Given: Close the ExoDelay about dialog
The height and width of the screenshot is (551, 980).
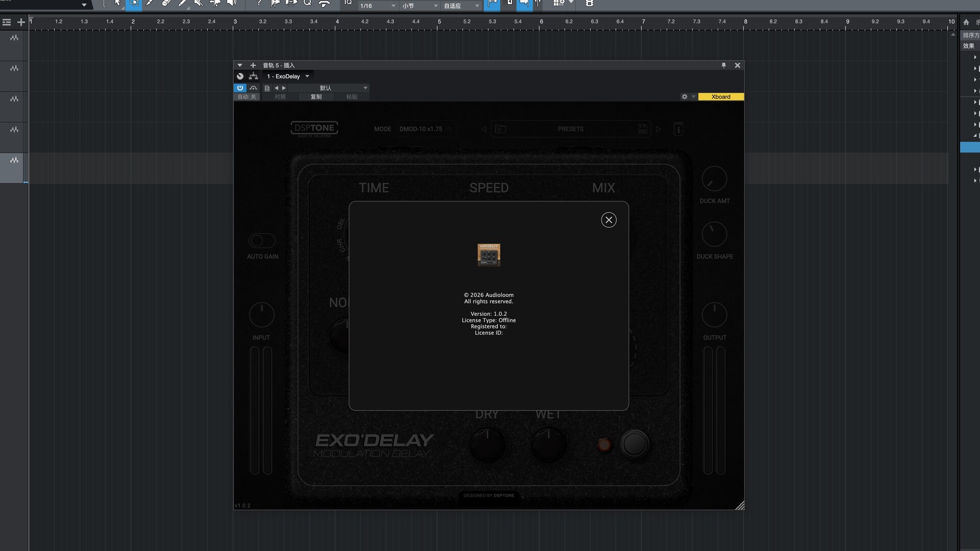Looking at the screenshot, I should 608,220.
